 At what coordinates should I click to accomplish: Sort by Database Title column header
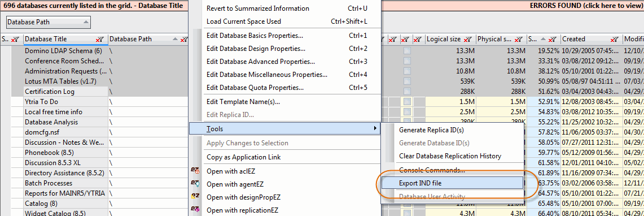tap(46, 39)
